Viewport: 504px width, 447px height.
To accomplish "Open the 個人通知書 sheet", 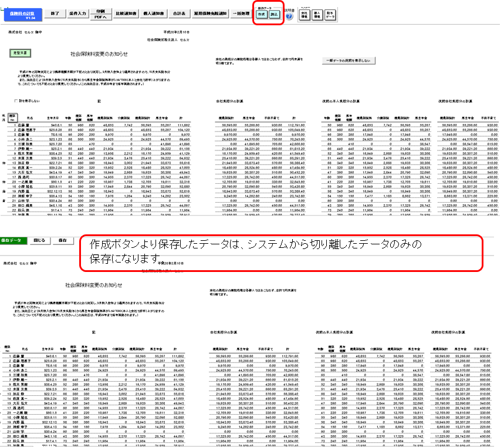I will 153,14.
